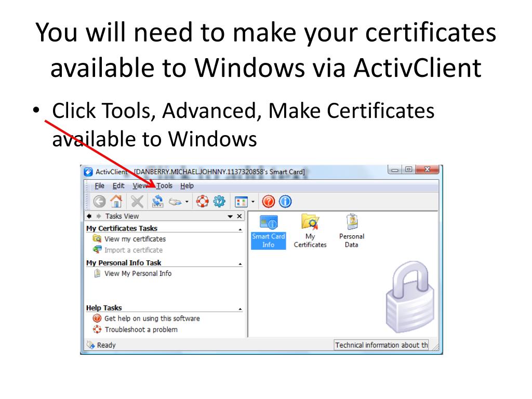Go to Home via house icon
This screenshot has width=532, height=399.
tap(116, 202)
